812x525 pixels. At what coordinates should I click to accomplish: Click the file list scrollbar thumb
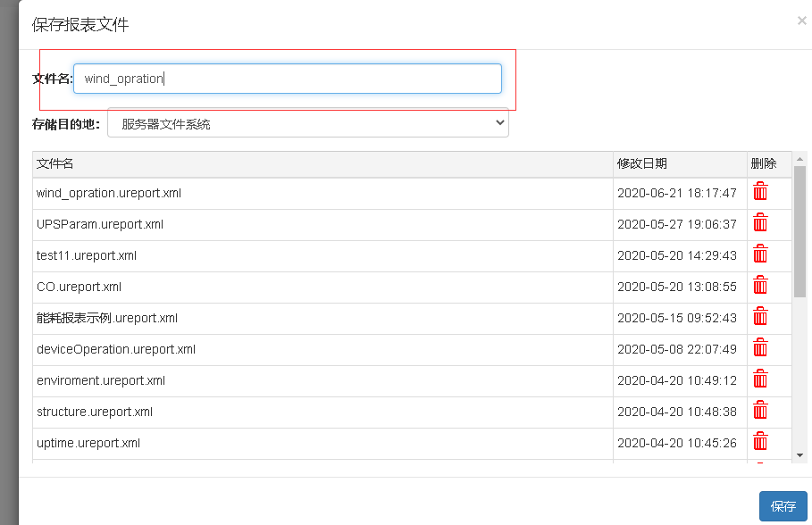point(799,231)
